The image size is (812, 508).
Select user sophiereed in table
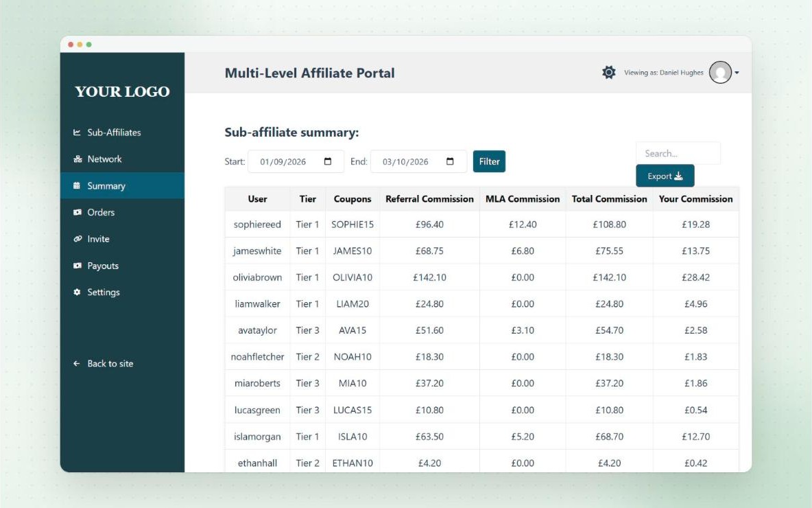[x=257, y=224]
